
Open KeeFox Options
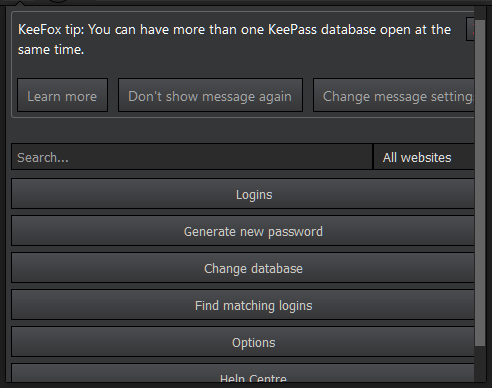[x=243, y=342]
